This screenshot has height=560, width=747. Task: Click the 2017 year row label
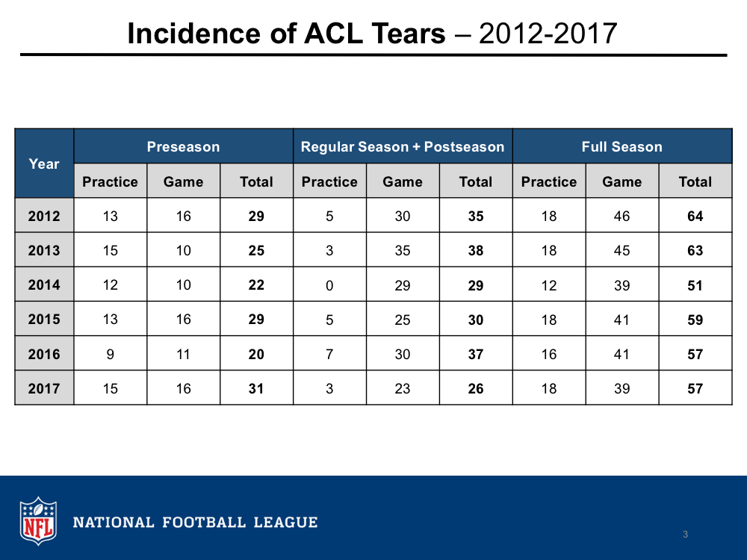[44, 388]
